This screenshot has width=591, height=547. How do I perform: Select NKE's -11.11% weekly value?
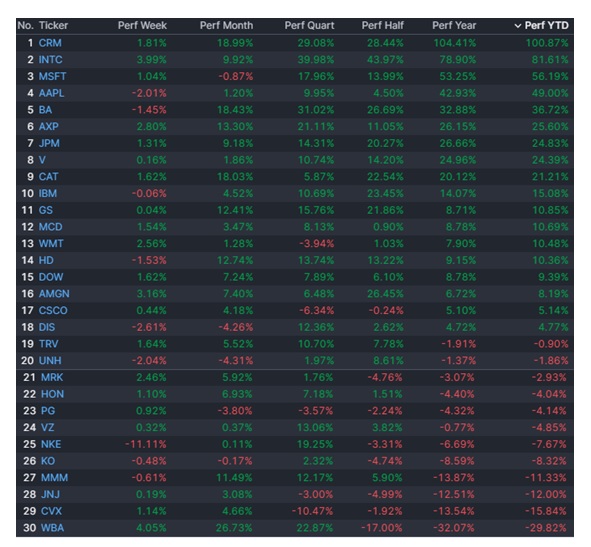point(145,444)
